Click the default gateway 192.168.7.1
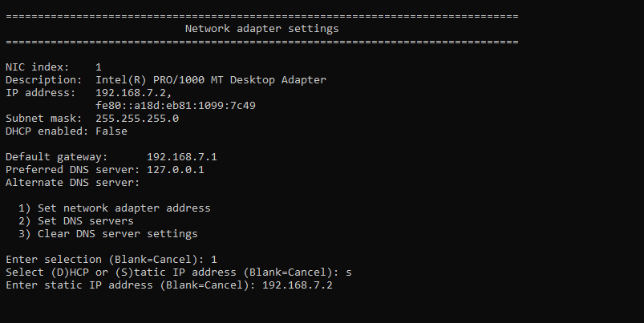 tap(182, 157)
